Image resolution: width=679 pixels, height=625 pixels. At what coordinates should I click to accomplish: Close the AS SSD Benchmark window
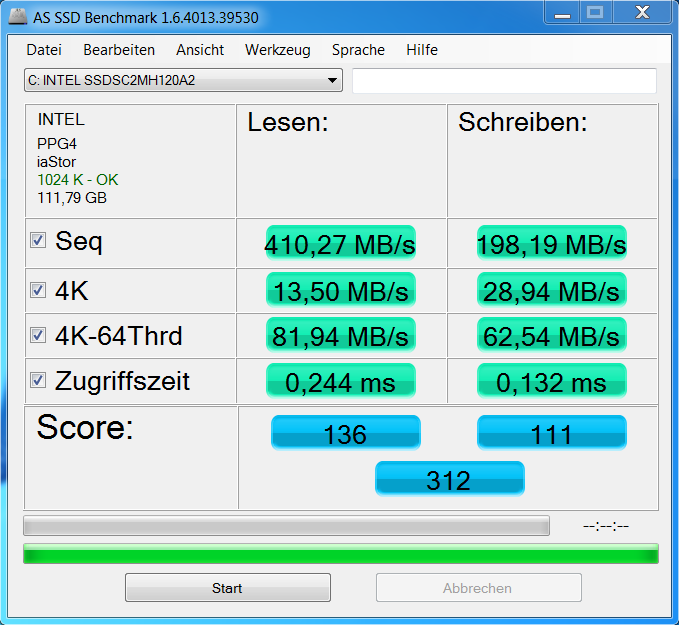click(642, 12)
